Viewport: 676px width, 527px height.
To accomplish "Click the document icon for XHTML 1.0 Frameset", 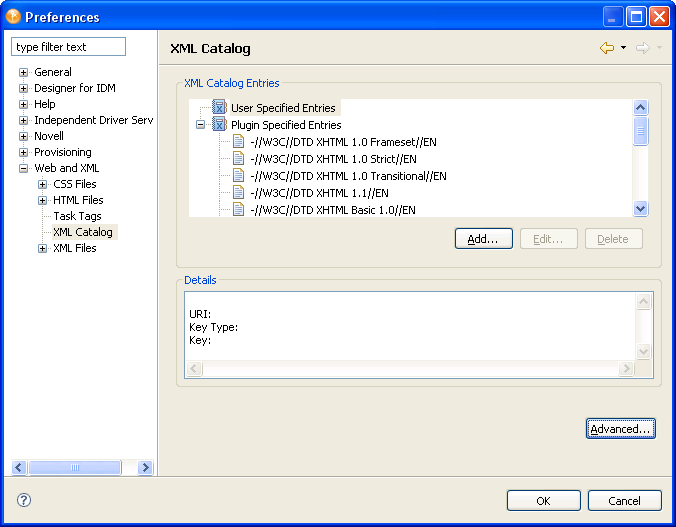I will click(238, 141).
